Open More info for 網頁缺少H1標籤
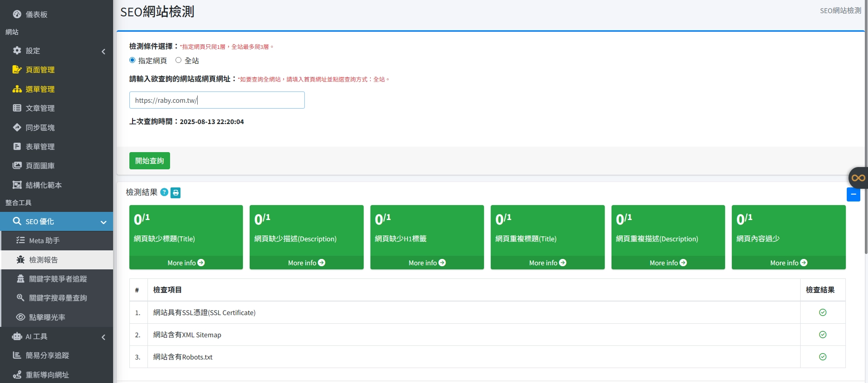 427,263
